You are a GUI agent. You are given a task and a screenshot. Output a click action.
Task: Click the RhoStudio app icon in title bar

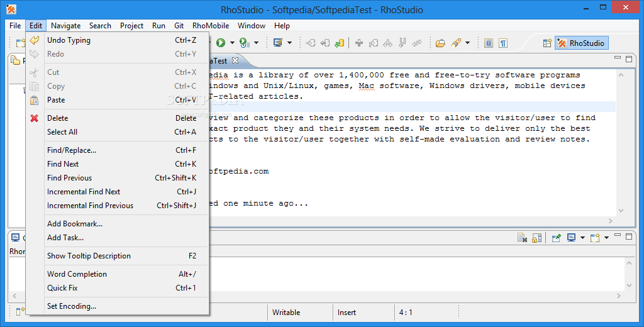11,9
